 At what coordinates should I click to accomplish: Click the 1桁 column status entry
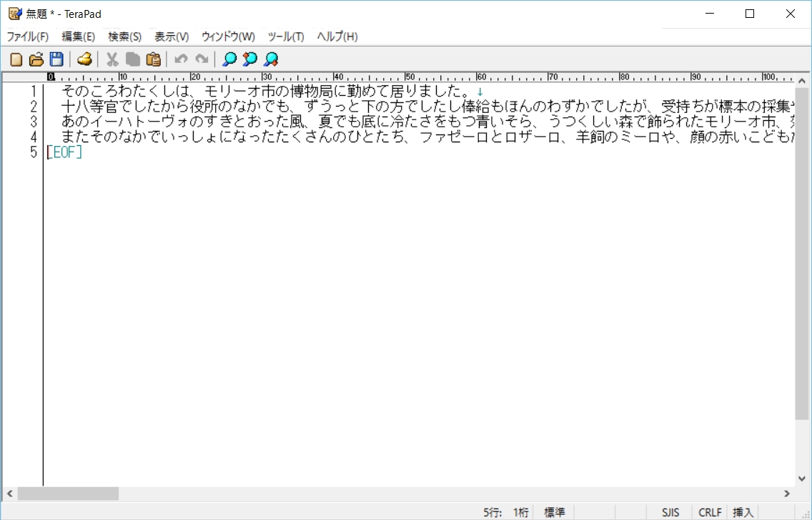(x=520, y=512)
